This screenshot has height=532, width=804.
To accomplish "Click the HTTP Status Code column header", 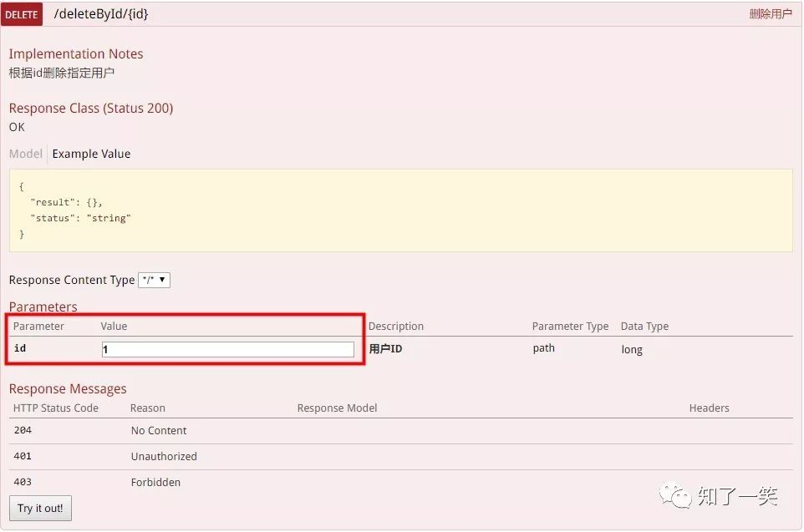I will 56,408.
